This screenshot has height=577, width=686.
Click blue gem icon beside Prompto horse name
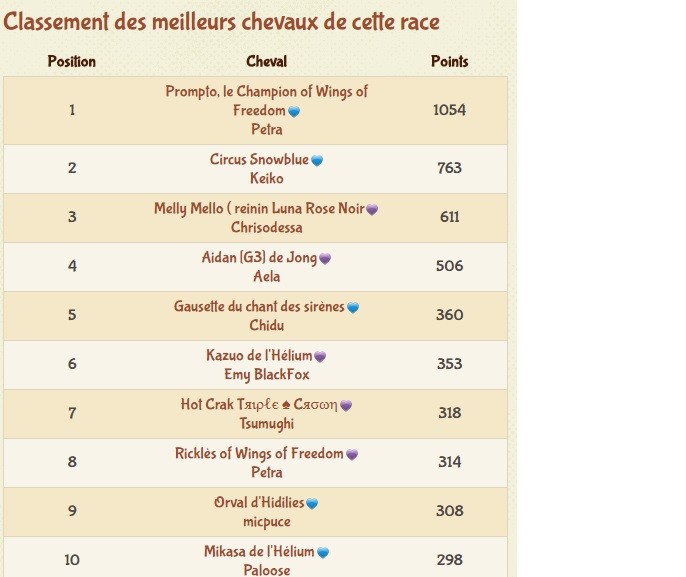[x=294, y=112]
